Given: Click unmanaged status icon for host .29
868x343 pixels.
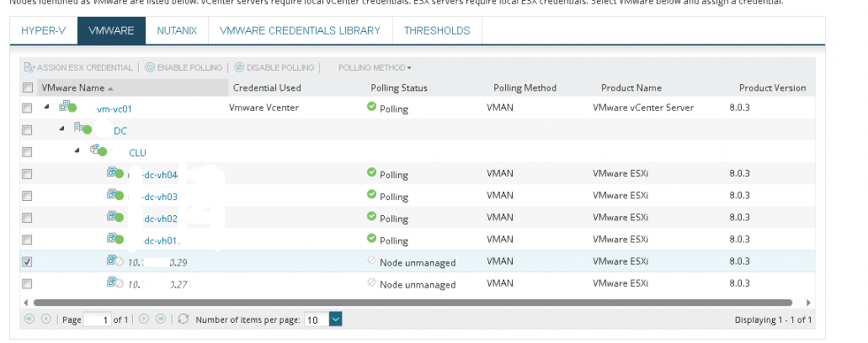Looking at the screenshot, I should 371,260.
